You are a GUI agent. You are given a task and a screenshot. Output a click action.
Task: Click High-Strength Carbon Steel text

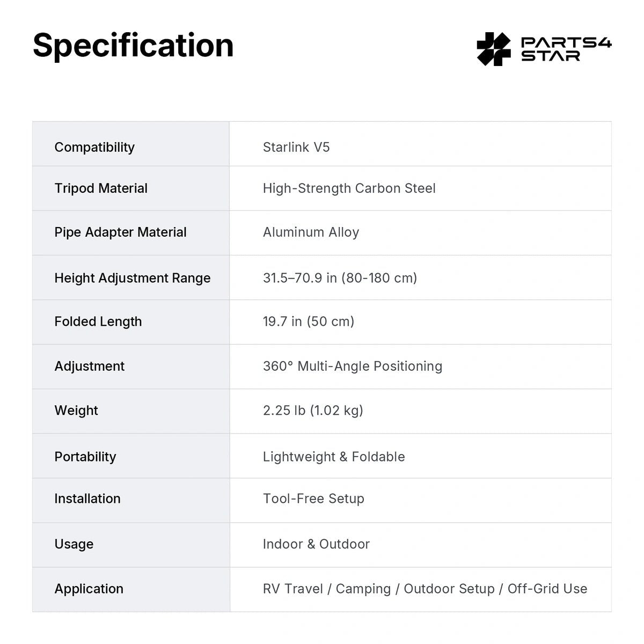click(x=349, y=188)
